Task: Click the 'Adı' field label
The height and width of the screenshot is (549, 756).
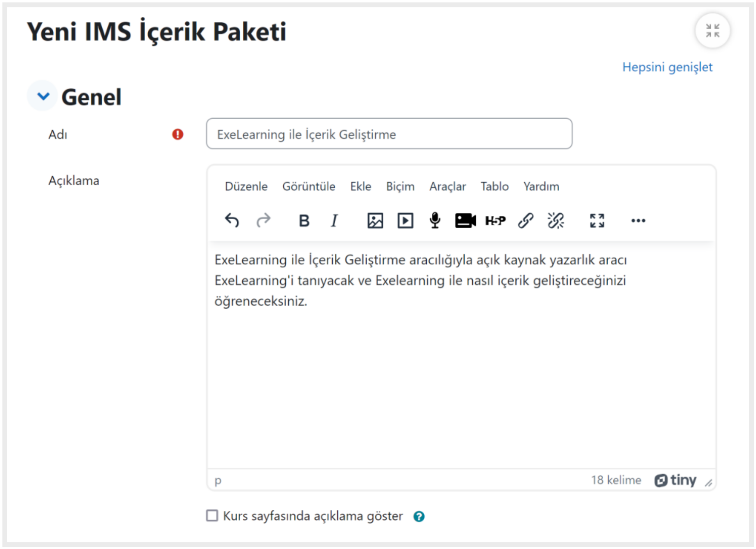Action: pos(58,135)
